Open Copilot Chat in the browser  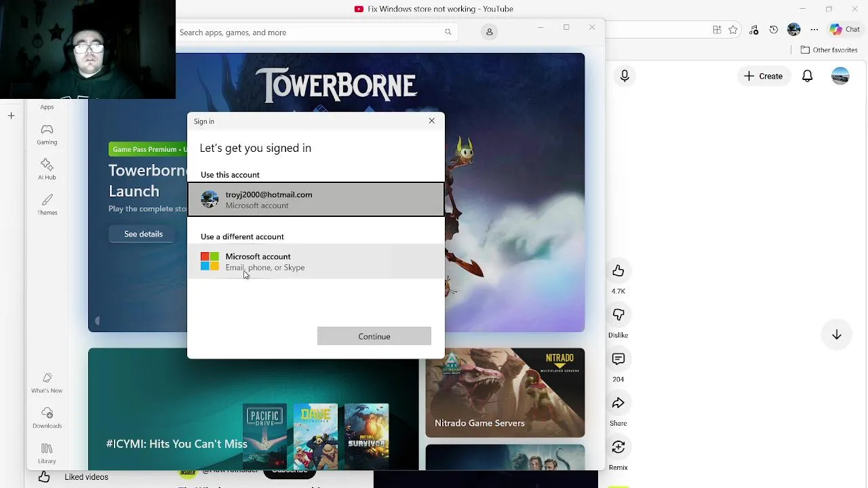click(844, 29)
